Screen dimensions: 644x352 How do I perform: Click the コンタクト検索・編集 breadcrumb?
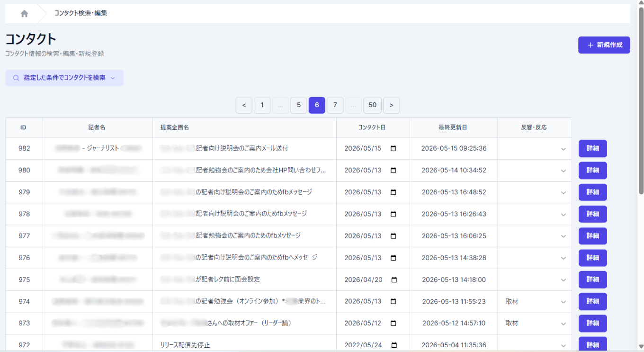click(x=80, y=13)
